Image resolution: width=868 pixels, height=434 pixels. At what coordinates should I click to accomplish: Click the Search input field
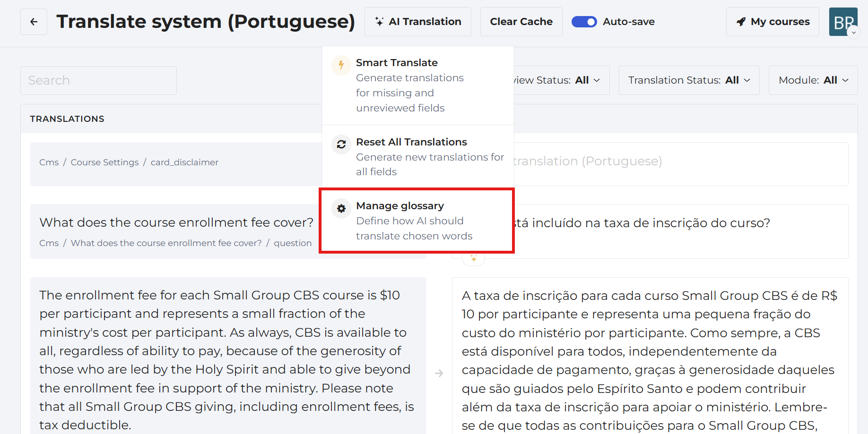coord(98,80)
